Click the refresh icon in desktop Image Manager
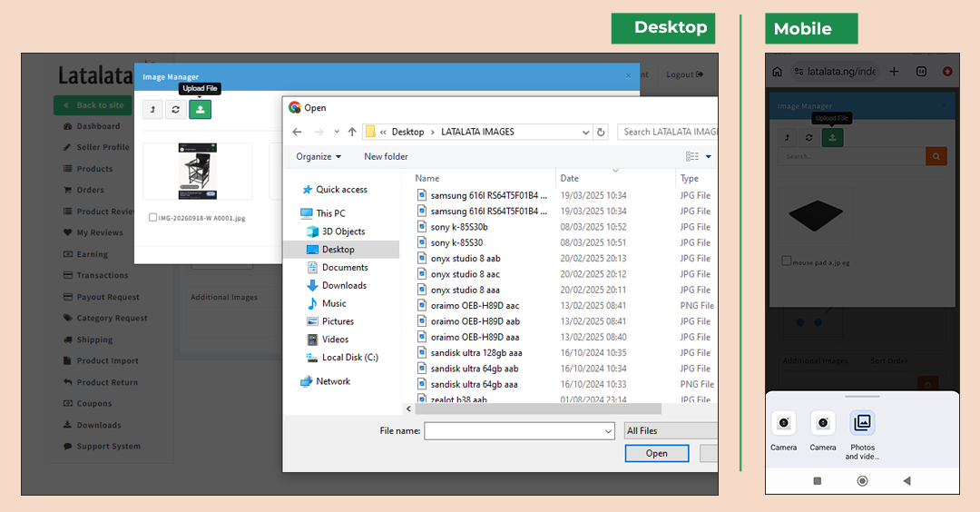 tap(176, 110)
